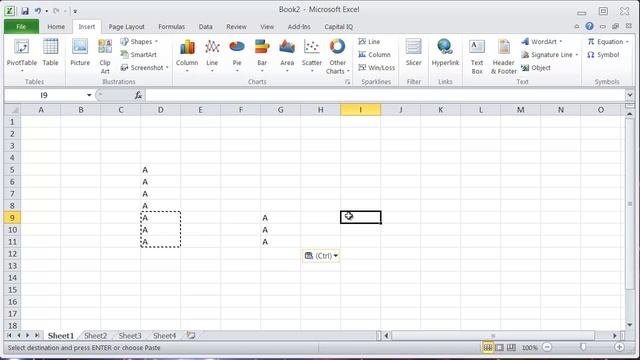Select row 12 header

(x=13, y=254)
